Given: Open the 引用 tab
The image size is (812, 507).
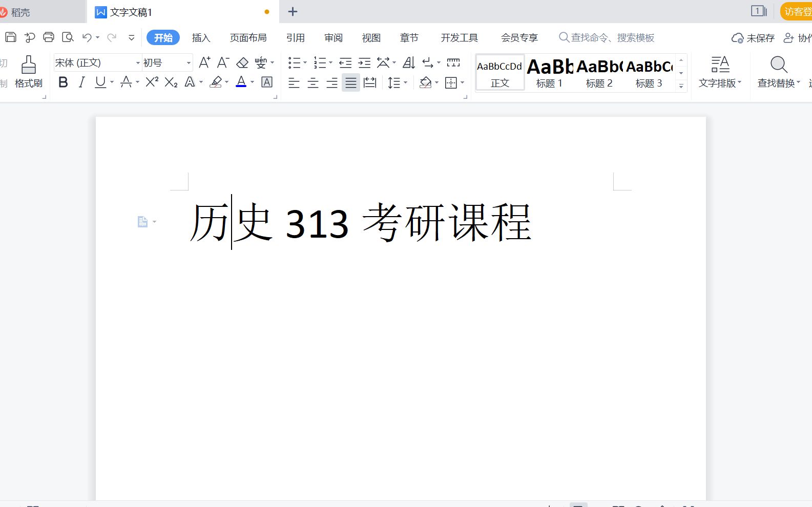Looking at the screenshot, I should tap(296, 38).
